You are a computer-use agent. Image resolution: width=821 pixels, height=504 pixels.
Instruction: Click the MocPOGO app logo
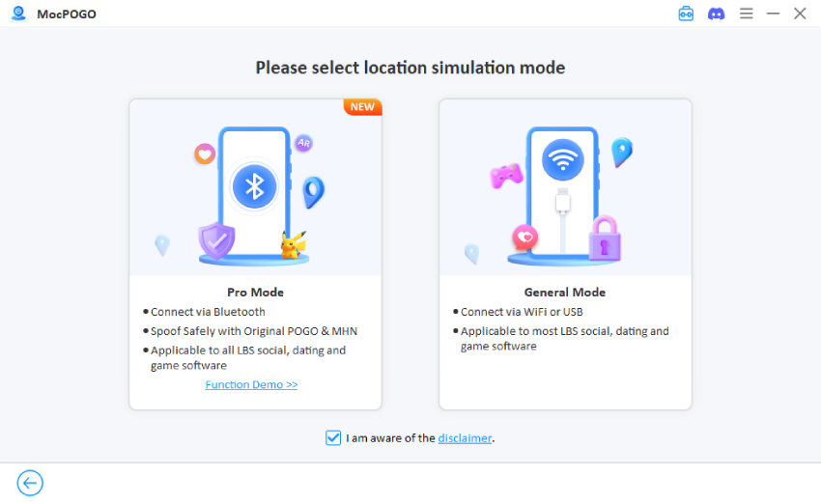click(17, 14)
